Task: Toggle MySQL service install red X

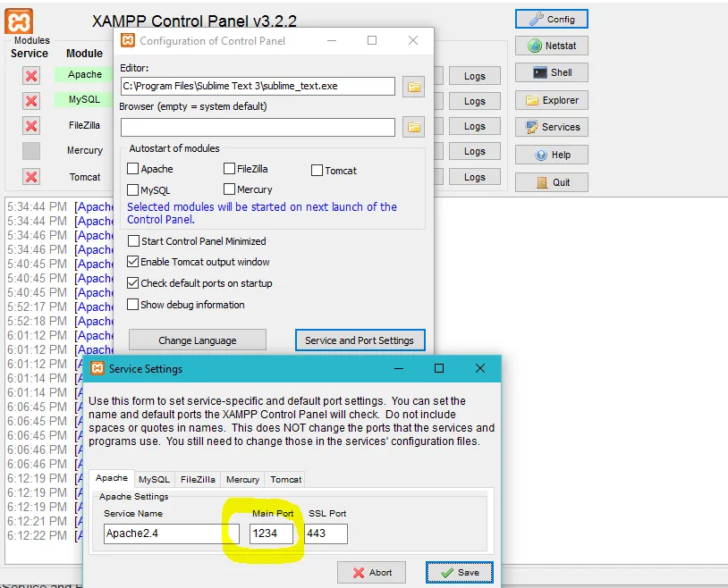Action: coord(31,101)
